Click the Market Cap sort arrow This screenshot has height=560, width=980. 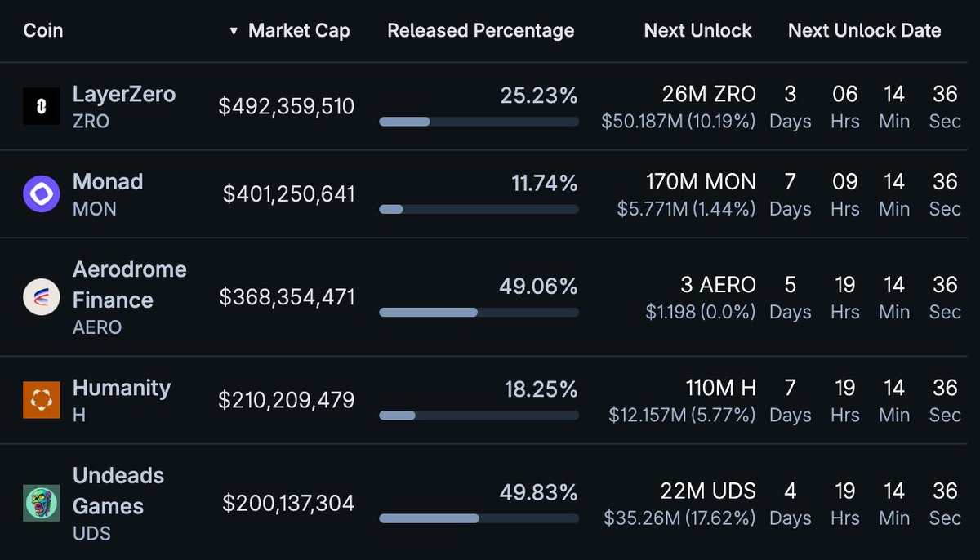click(234, 31)
